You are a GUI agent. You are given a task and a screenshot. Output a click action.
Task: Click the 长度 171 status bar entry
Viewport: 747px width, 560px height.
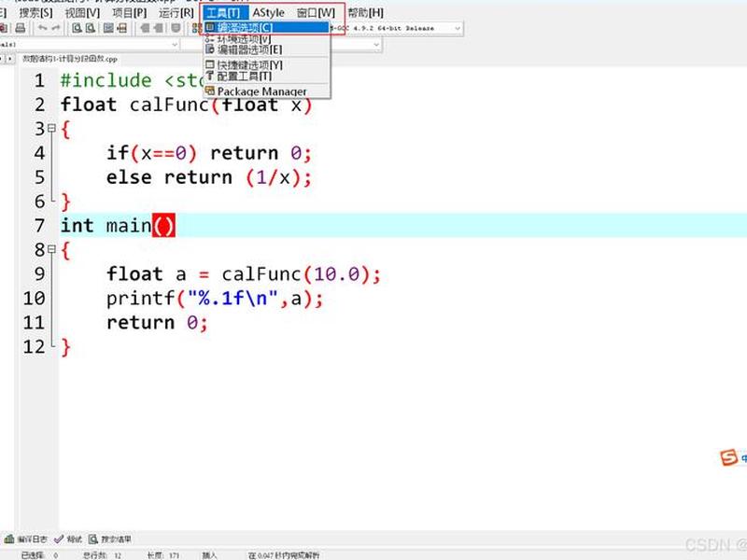162,555
